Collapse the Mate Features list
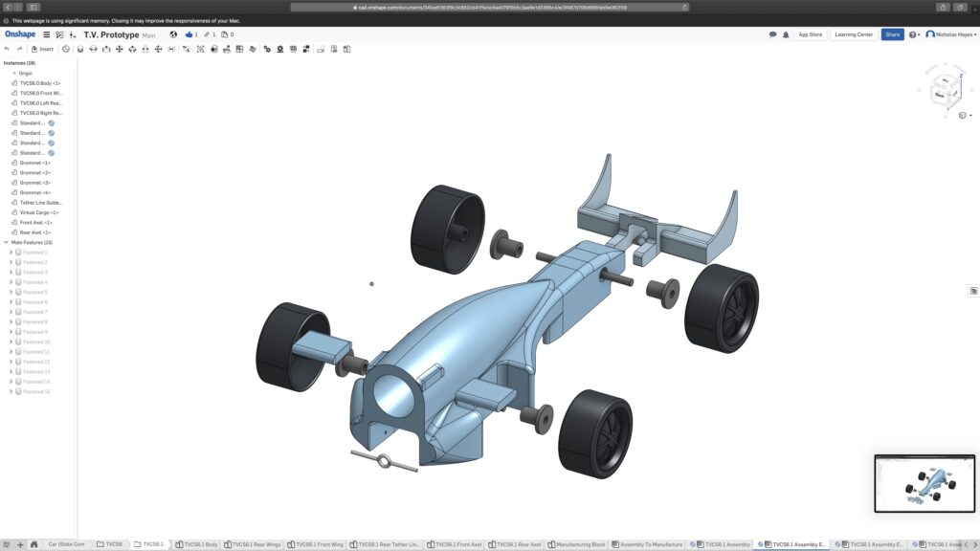Viewport: 980px width, 551px height. [x=7, y=241]
